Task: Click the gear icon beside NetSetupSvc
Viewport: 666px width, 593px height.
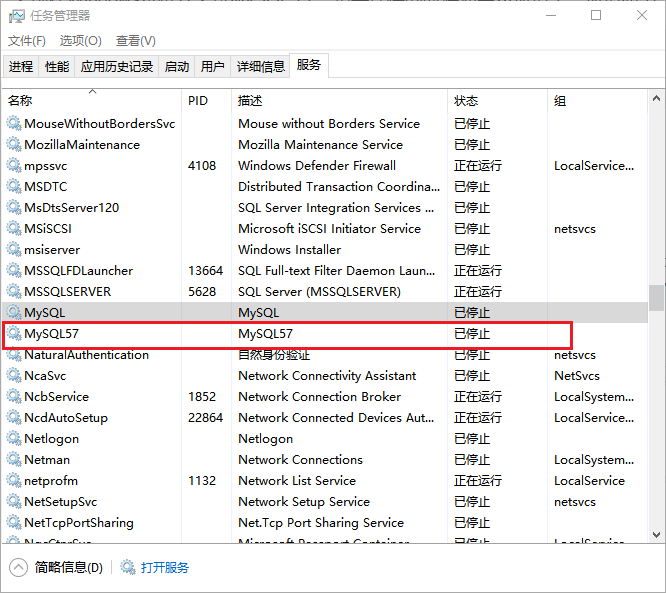Action: point(14,502)
